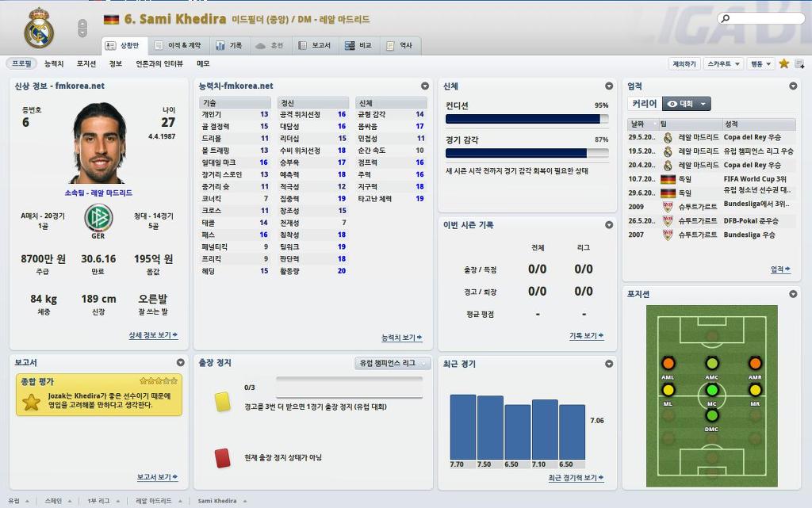Click the 경기 감각 87% progress bar
The height and width of the screenshot is (508, 812).
[527, 153]
